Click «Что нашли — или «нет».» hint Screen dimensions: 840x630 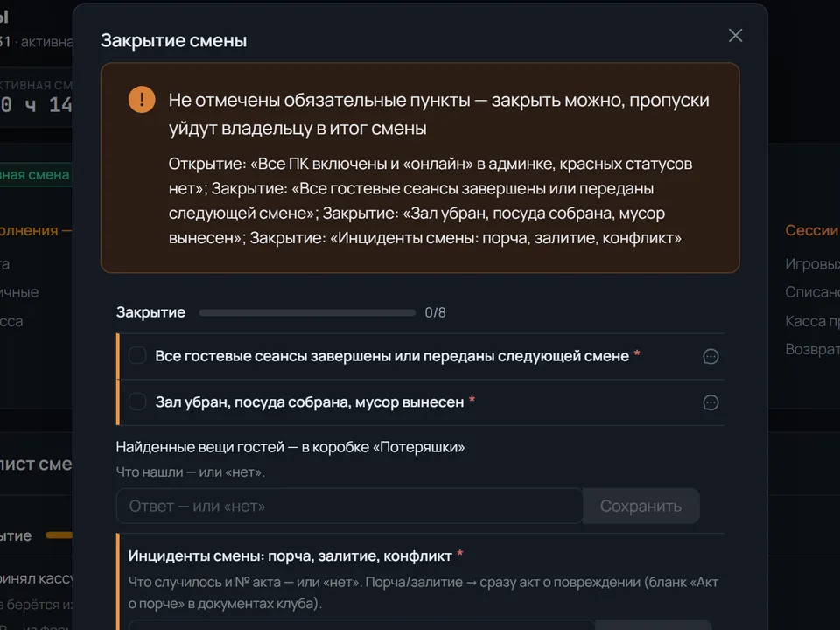pyautogui.click(x=191, y=472)
